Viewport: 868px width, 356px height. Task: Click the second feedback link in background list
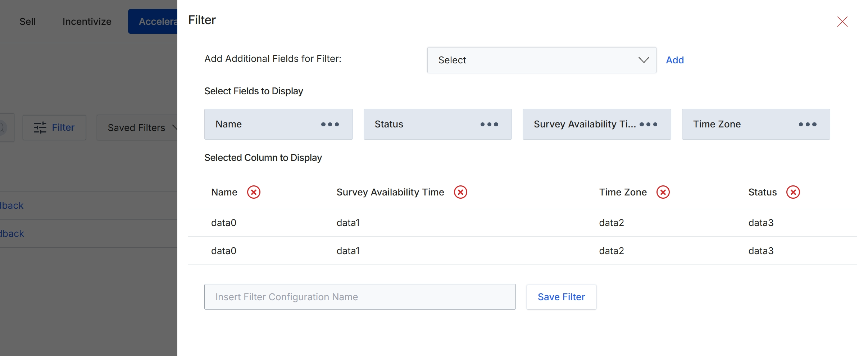(12, 234)
